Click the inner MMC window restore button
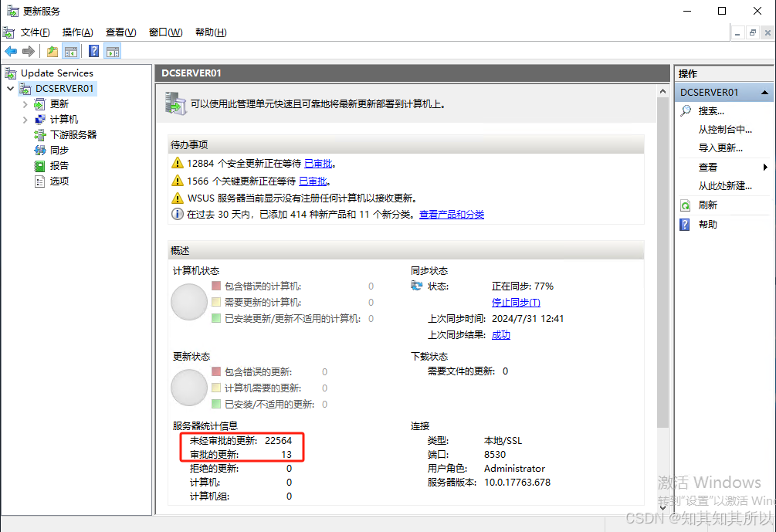 point(753,32)
